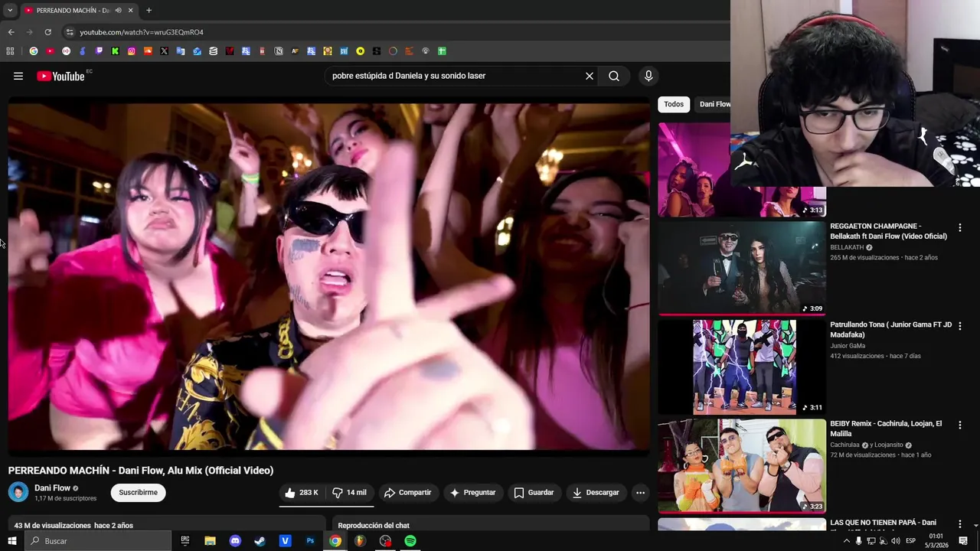
Task: Open the Windows Start menu
Action: pyautogui.click(x=11, y=541)
